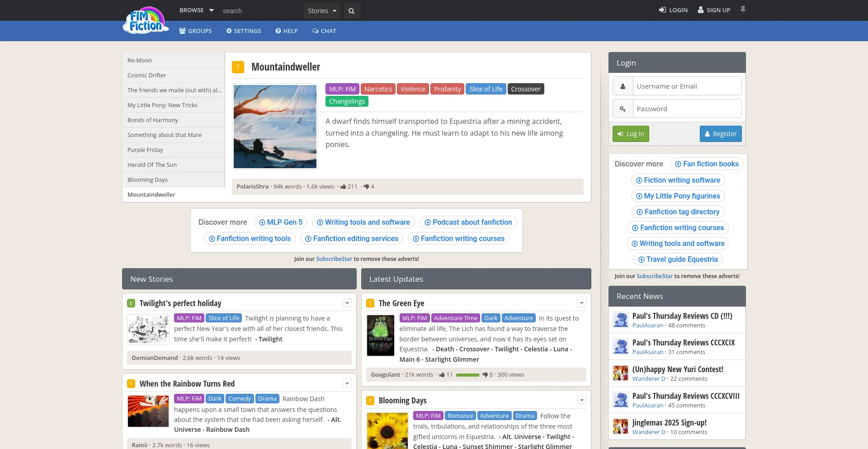This screenshot has height=449, width=868.
Task: Thumbs up The Green Eye story
Action: click(443, 374)
